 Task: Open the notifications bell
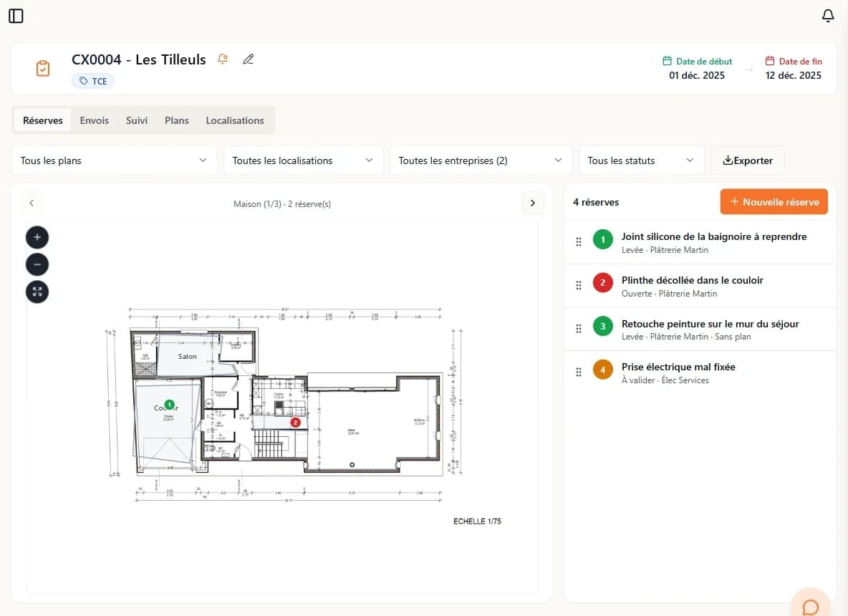click(827, 16)
